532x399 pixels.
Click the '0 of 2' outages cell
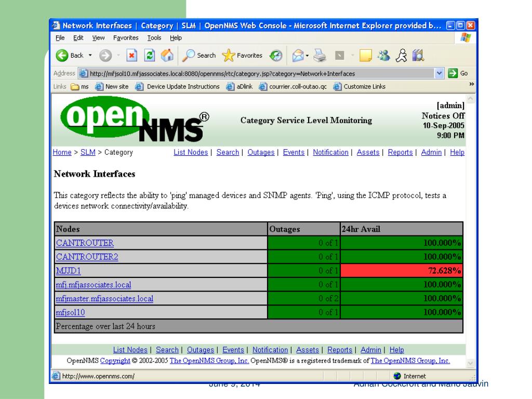(303, 299)
